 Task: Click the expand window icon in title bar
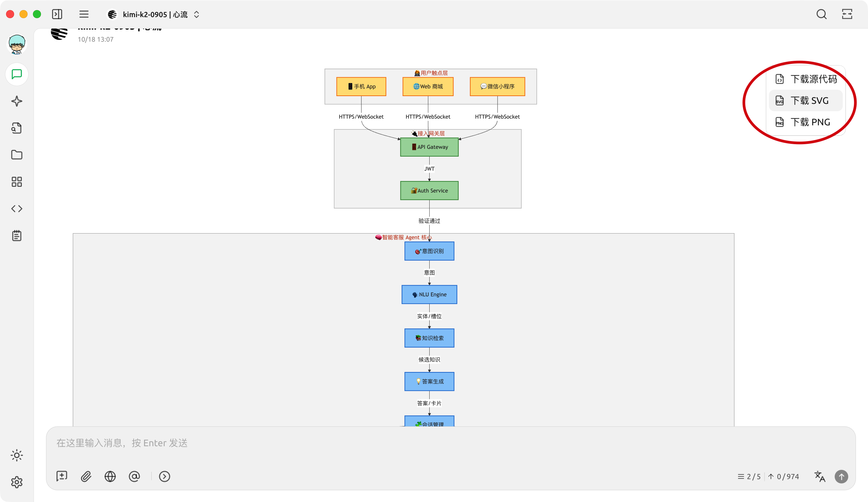(x=847, y=14)
